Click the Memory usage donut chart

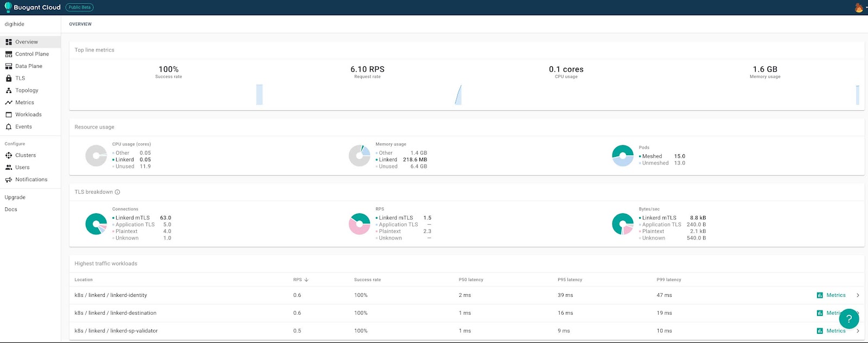tap(359, 156)
